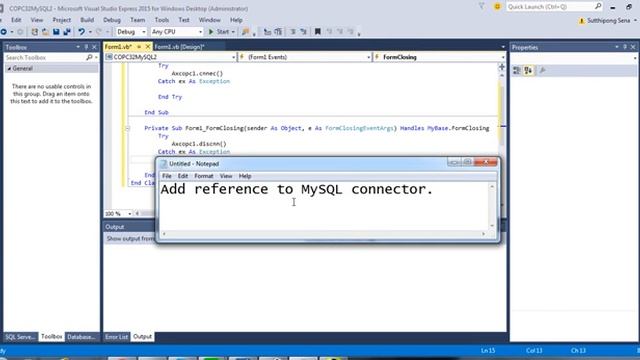
Task: Click the feedback smiley icon
Action: click(x=497, y=7)
